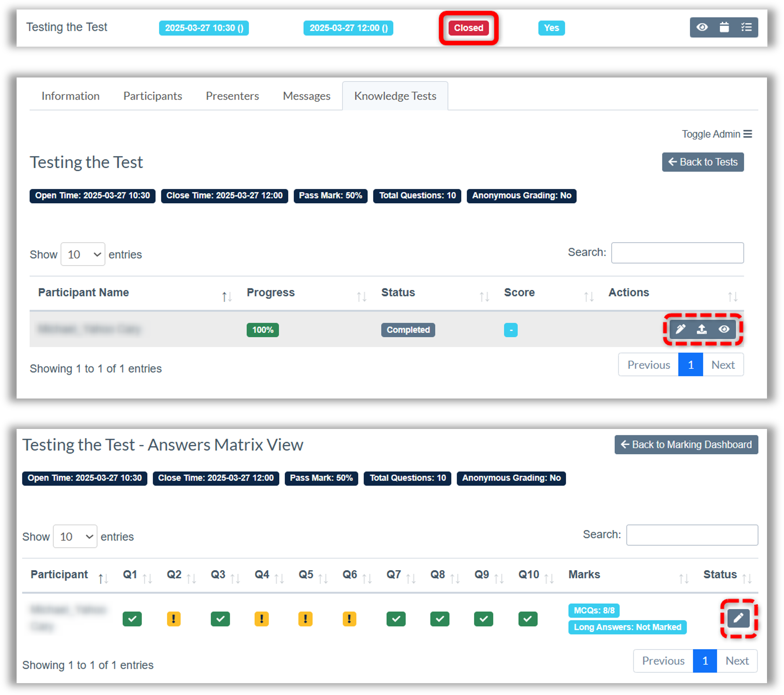Open the Messages tab
Viewport: 784px width, 695px height.
(306, 96)
